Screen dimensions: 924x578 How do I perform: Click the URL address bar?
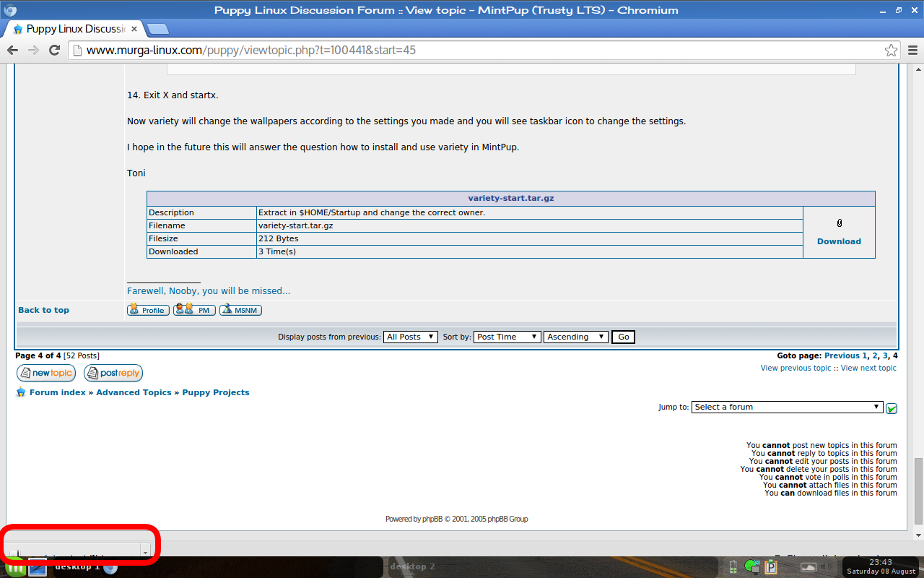coord(476,51)
